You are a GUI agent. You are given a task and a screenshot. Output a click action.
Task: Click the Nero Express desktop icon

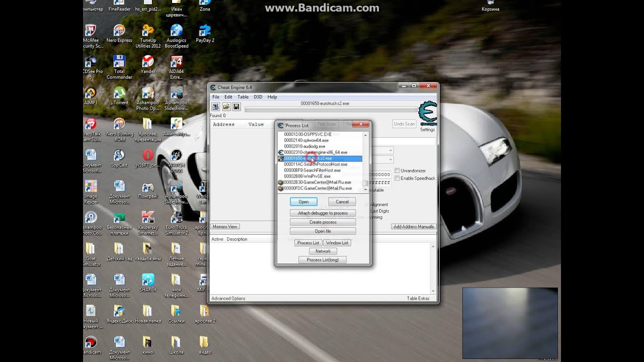click(119, 34)
